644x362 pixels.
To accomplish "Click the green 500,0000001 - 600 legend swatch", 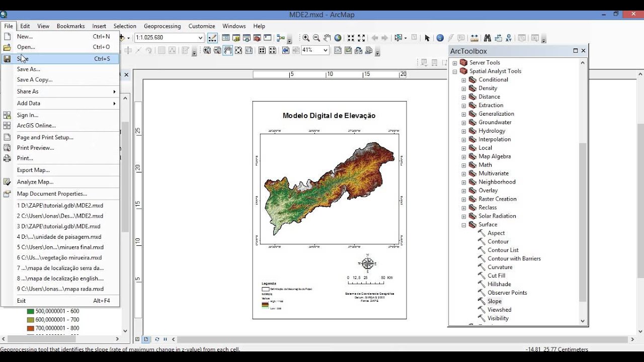I will tap(30, 311).
